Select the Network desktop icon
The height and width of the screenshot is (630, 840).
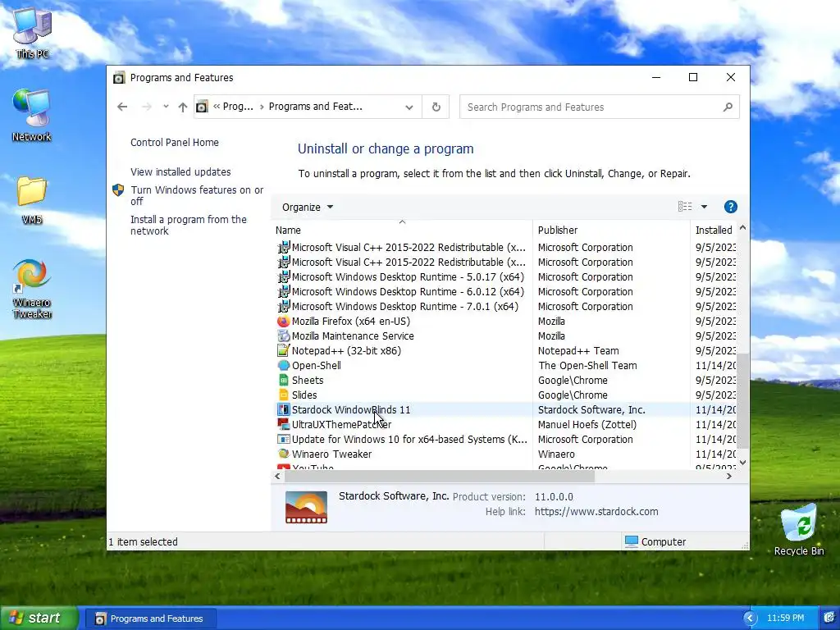(32, 115)
